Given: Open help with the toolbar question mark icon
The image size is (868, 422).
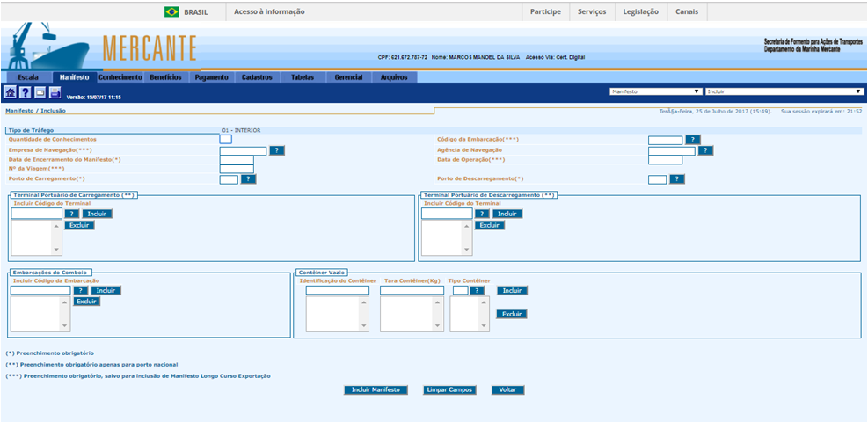Looking at the screenshot, I should click(x=25, y=92).
